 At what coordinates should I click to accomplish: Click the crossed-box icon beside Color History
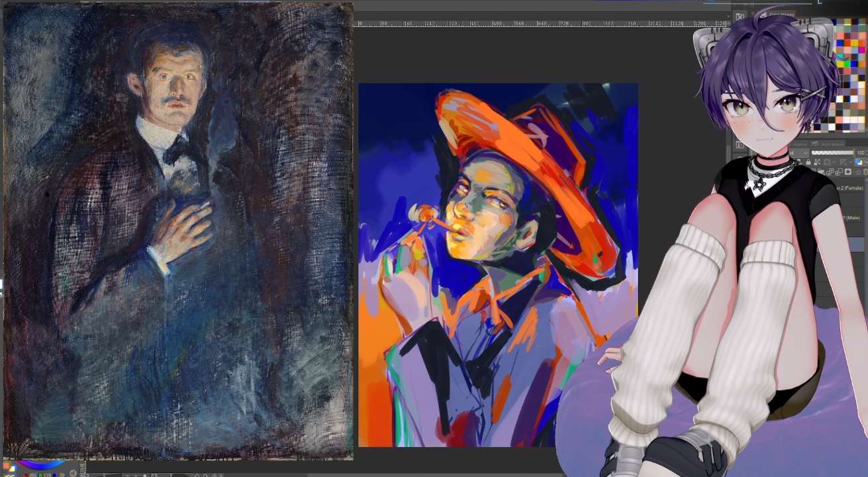pos(740,17)
